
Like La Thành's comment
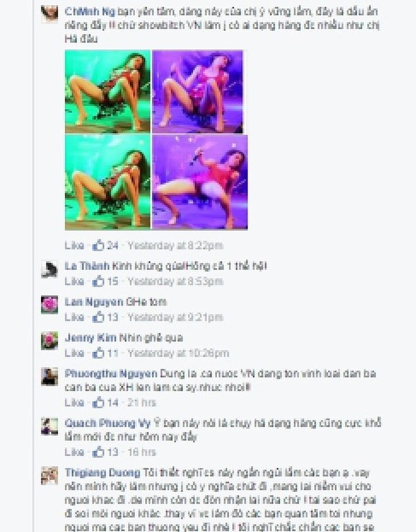coord(74,281)
